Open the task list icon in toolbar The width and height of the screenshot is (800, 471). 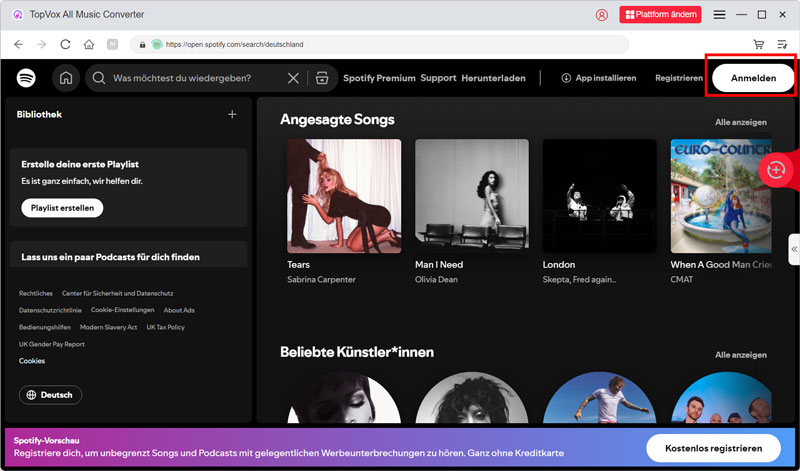[781, 44]
